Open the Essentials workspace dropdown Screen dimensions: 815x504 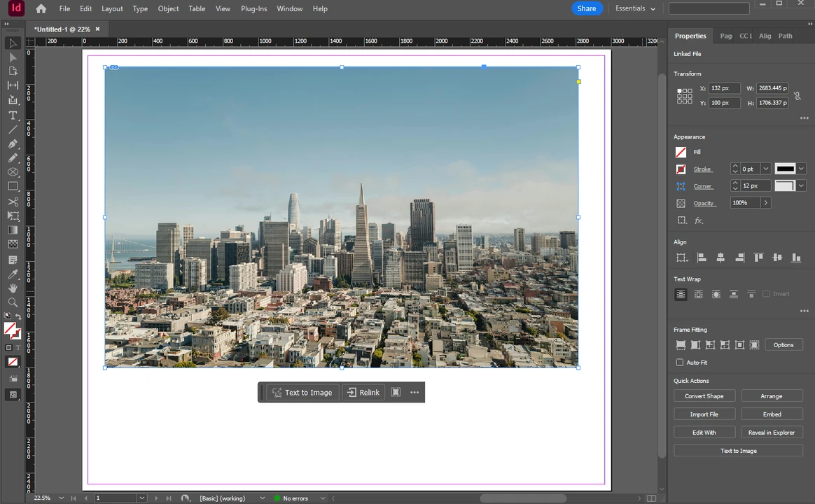point(635,8)
